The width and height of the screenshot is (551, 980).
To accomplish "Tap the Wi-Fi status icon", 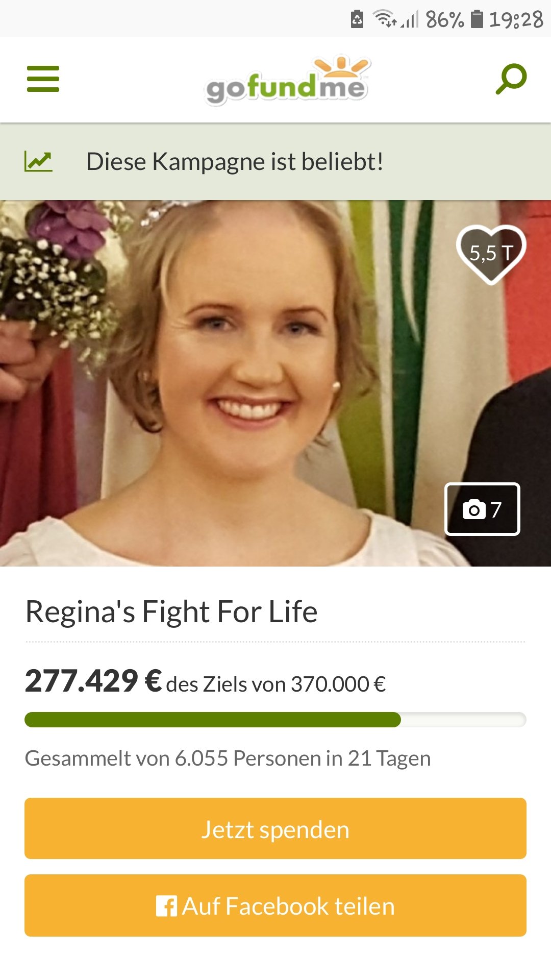I will [x=384, y=19].
